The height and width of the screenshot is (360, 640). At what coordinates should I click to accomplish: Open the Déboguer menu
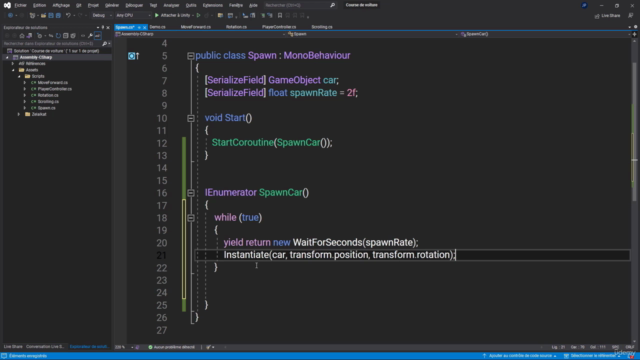(134, 5)
